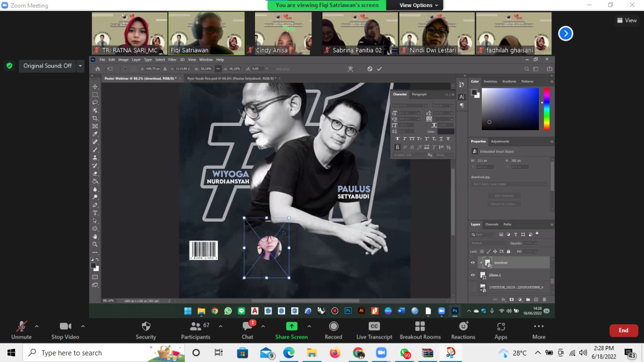Screen dimensions: 644x362
Task: Switch to the Channels tab
Action: [492, 225]
